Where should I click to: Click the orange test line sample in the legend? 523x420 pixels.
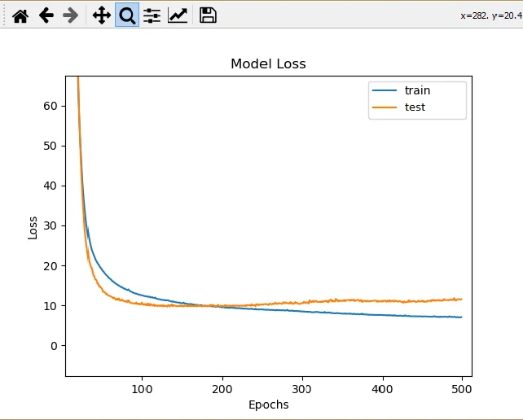point(385,107)
